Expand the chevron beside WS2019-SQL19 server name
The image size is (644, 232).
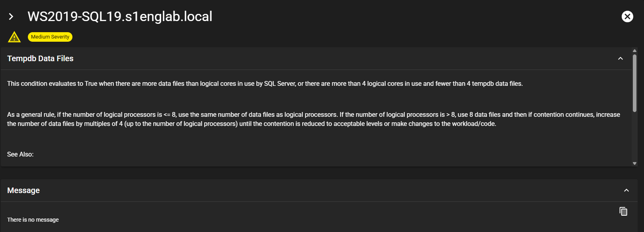click(x=11, y=17)
